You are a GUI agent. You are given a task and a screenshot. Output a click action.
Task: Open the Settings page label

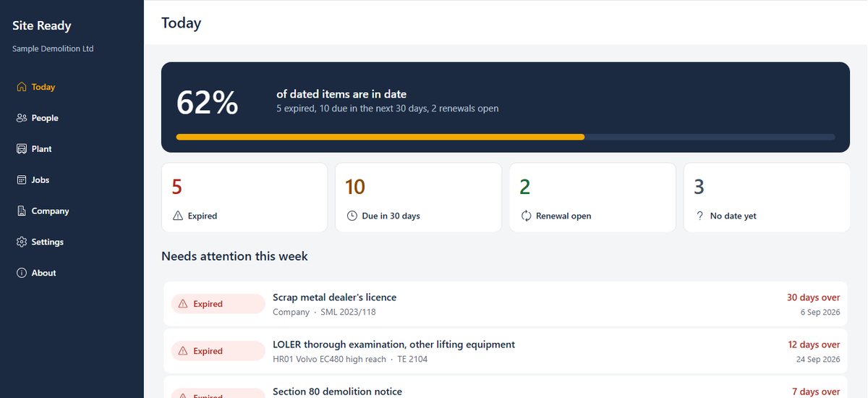click(x=48, y=242)
